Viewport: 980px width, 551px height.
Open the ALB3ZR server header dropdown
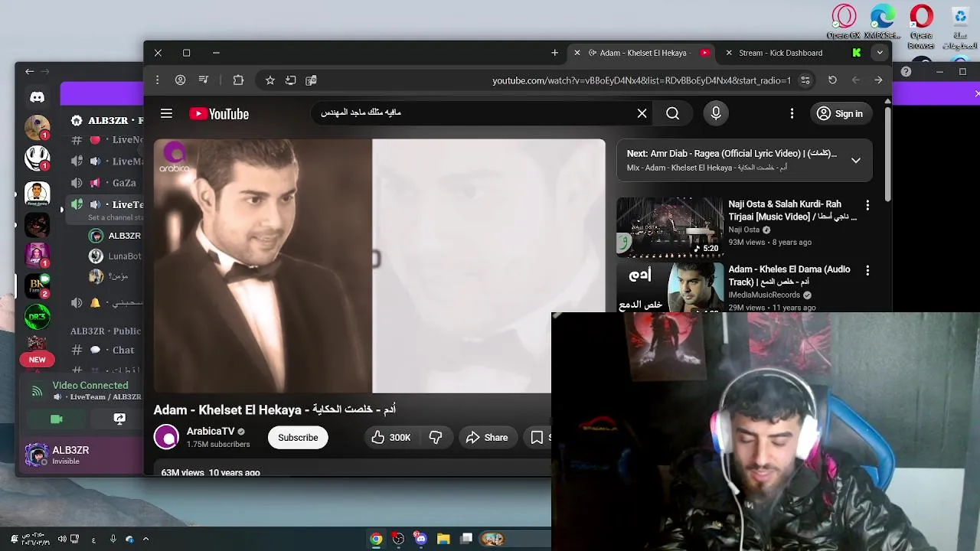[107, 120]
